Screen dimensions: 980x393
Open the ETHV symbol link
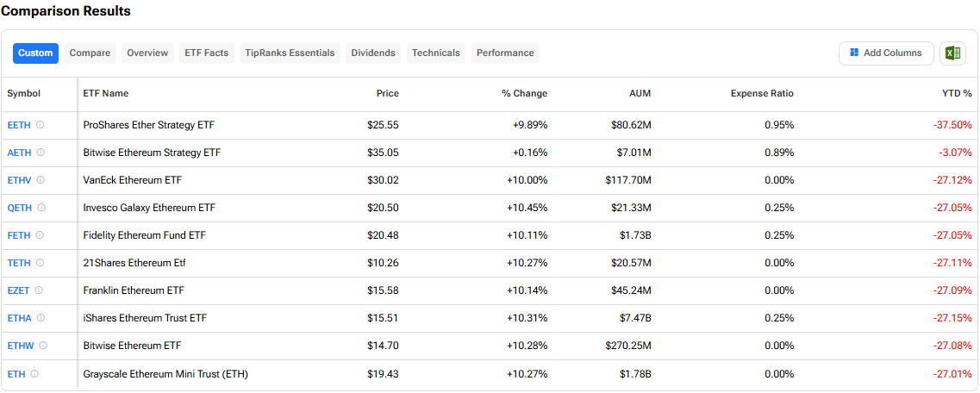coord(19,180)
